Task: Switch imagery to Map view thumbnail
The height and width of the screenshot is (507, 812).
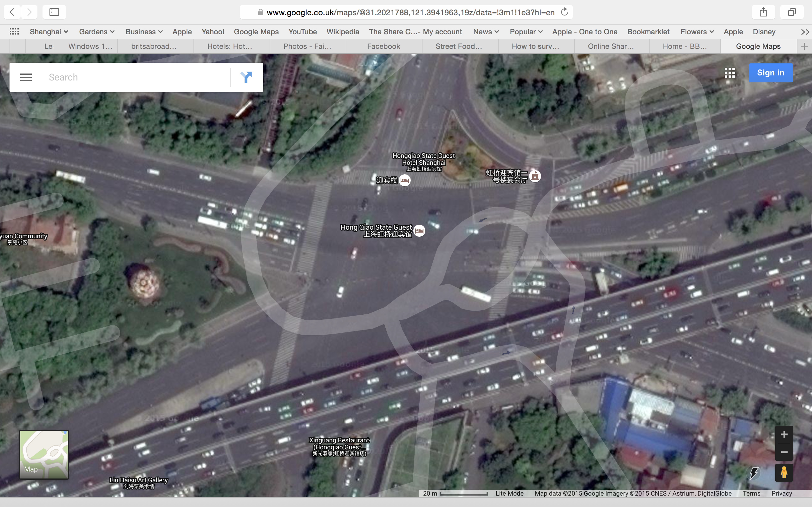Action: point(44,454)
